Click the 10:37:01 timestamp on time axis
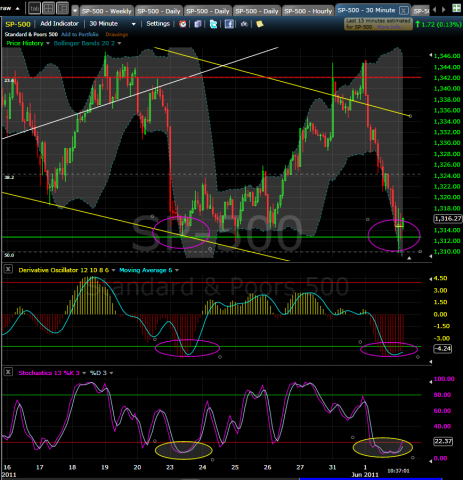Screen dimensions: 463x480 [398, 471]
